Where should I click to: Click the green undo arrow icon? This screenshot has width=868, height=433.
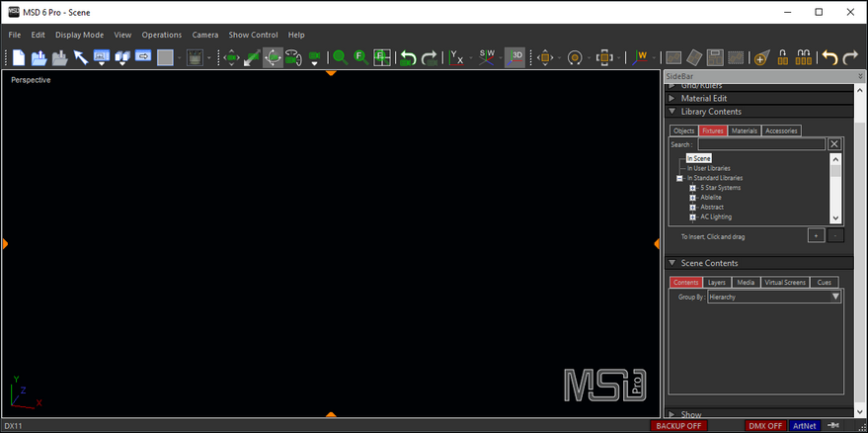pos(408,58)
